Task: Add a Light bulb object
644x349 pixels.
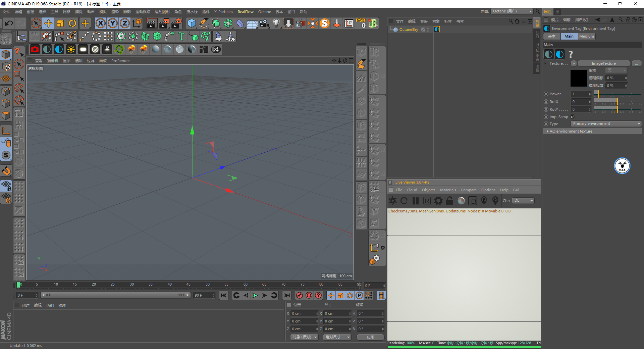Action: [x=276, y=23]
